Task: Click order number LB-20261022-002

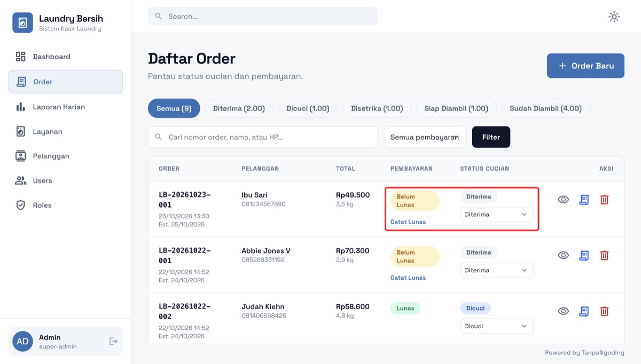Action: [185, 311]
